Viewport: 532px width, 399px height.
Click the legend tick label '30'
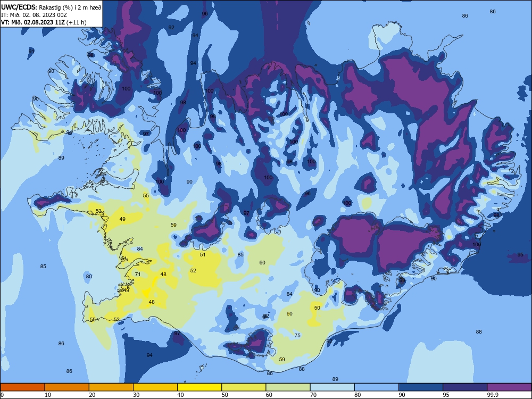[136, 395]
